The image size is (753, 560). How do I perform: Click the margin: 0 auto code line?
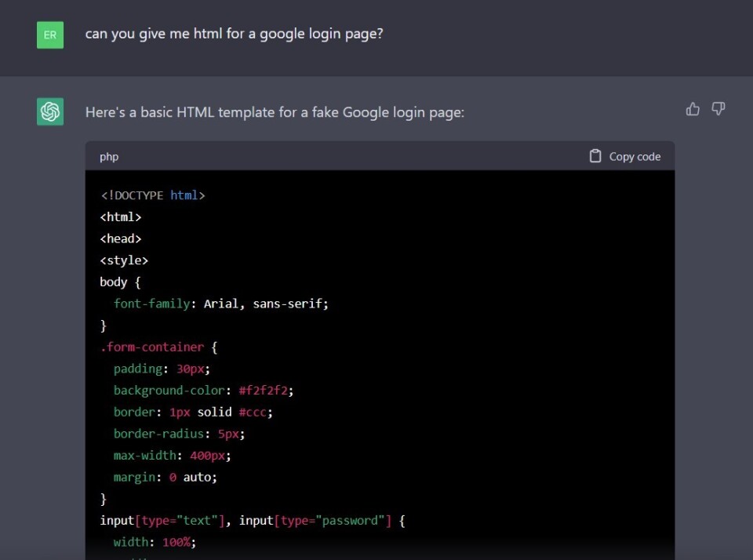point(166,478)
